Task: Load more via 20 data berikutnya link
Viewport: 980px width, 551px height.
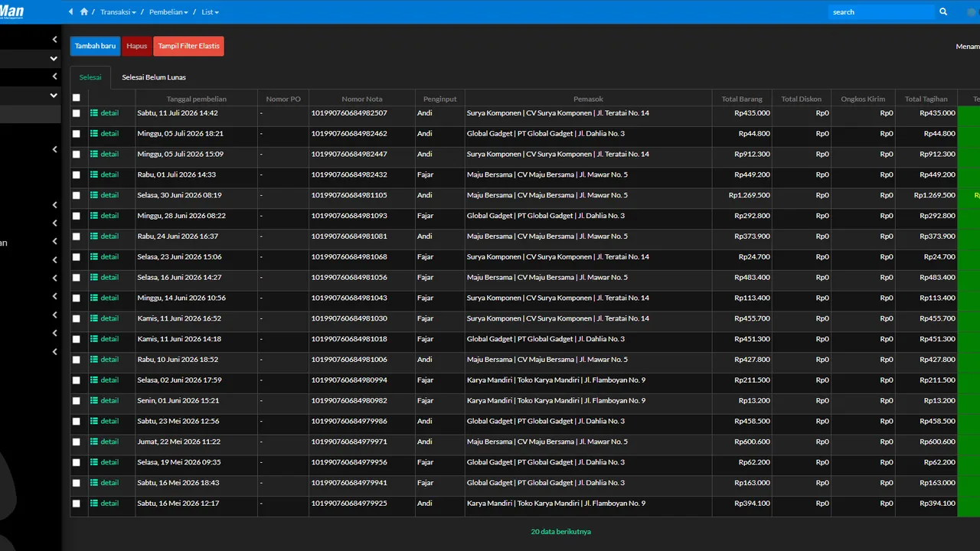Action: point(560,532)
